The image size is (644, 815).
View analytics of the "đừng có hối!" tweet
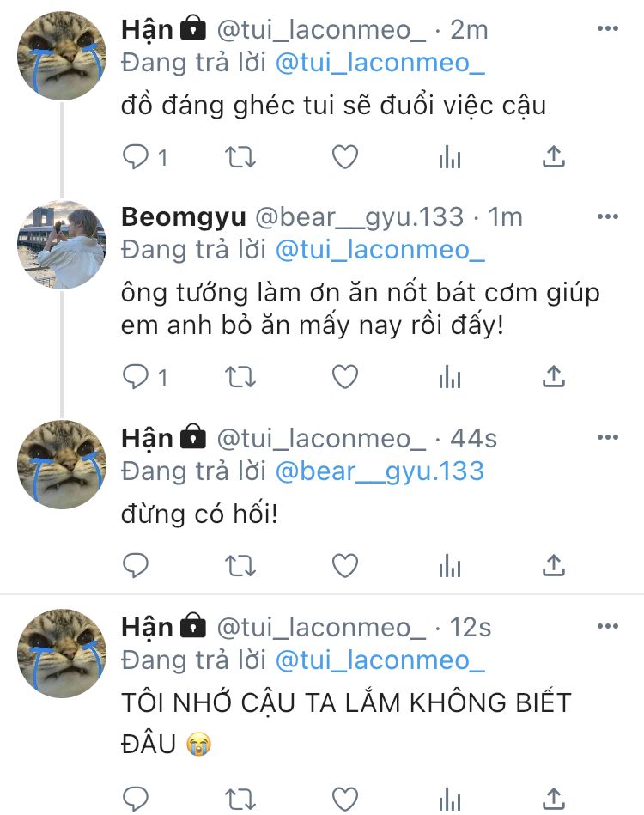[x=450, y=565]
